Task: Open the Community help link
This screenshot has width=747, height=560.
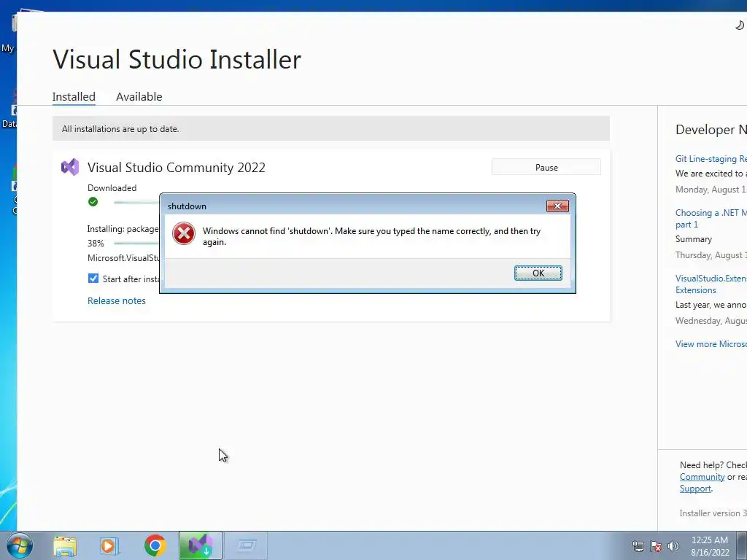Action: [x=702, y=477]
